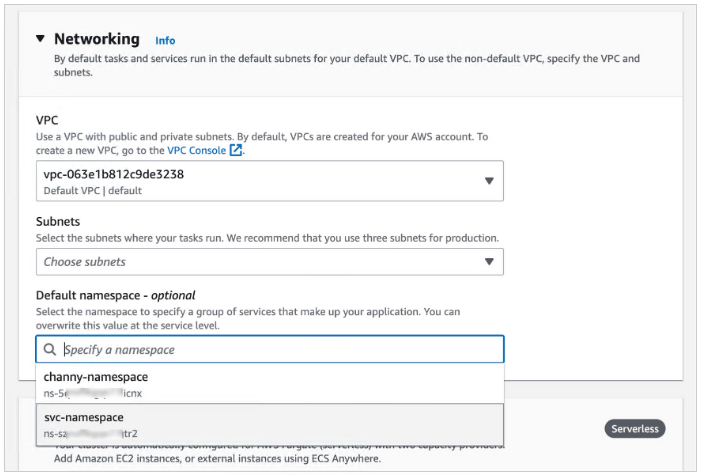The width and height of the screenshot is (701, 476).
Task: Select svc-namespace from the list
Action: coord(84,417)
